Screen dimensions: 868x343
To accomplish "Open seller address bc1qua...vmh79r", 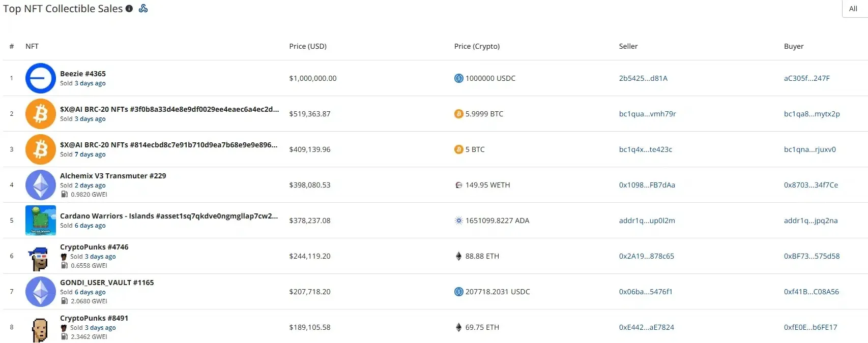I will point(648,114).
